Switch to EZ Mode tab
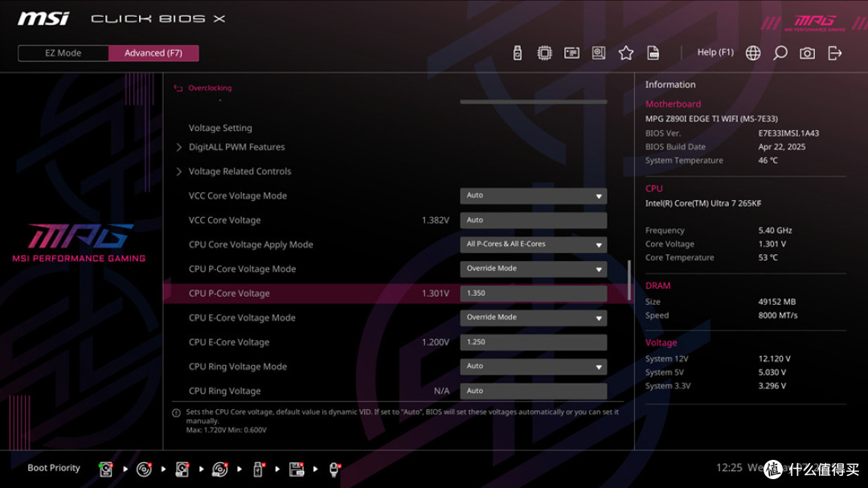Screen dimensions: 868x488 [x=63, y=53]
